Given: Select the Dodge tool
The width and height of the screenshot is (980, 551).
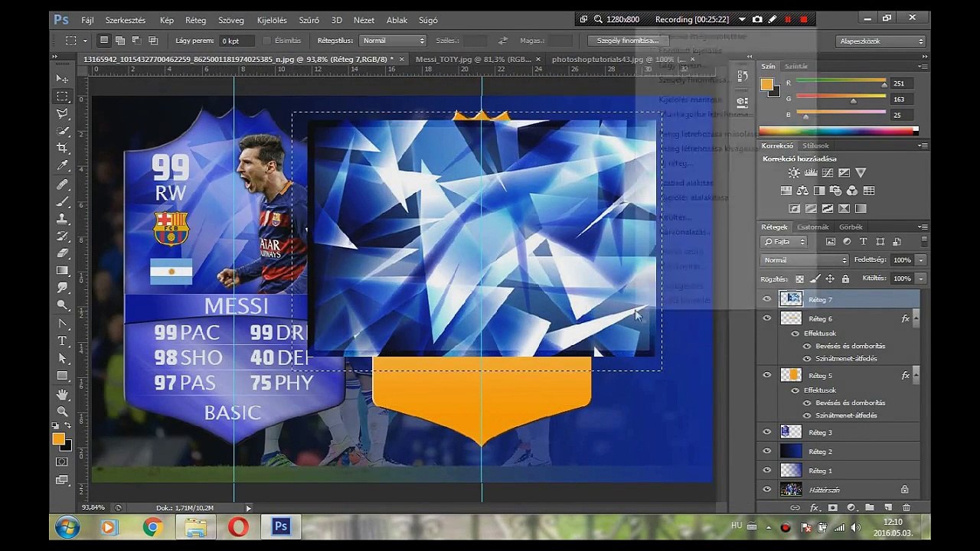Looking at the screenshot, I should pos(62,305).
